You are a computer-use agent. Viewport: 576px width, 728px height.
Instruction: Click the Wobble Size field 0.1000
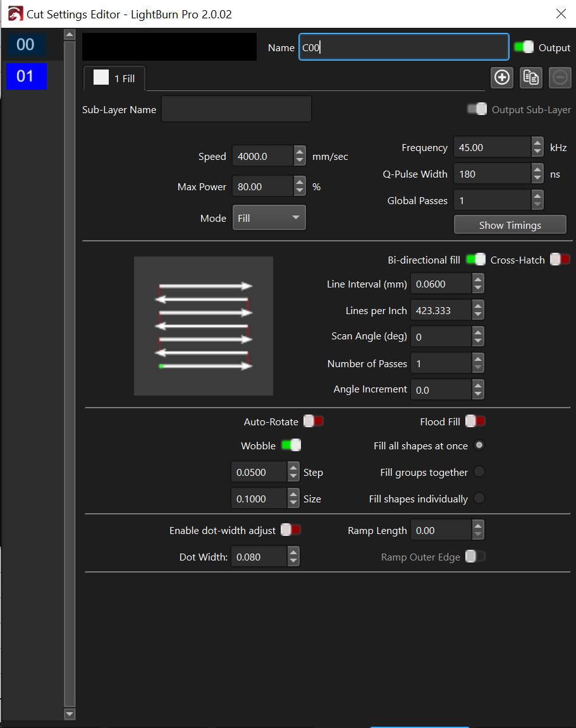coord(259,498)
